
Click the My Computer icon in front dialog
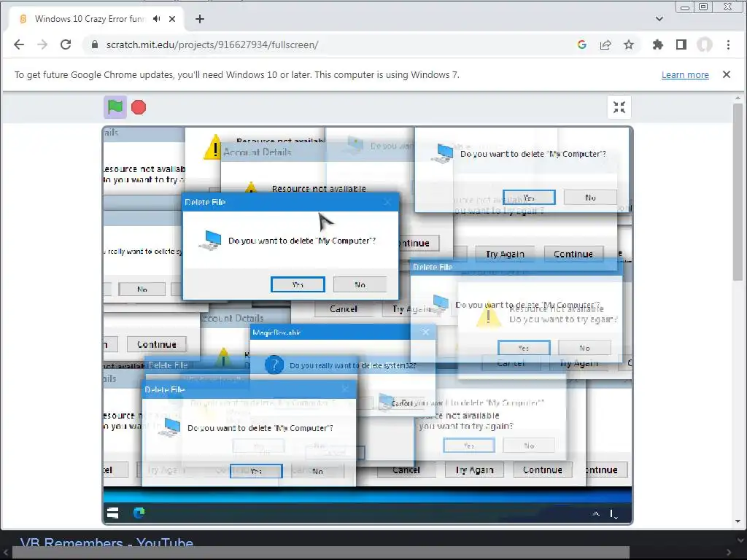click(x=210, y=239)
